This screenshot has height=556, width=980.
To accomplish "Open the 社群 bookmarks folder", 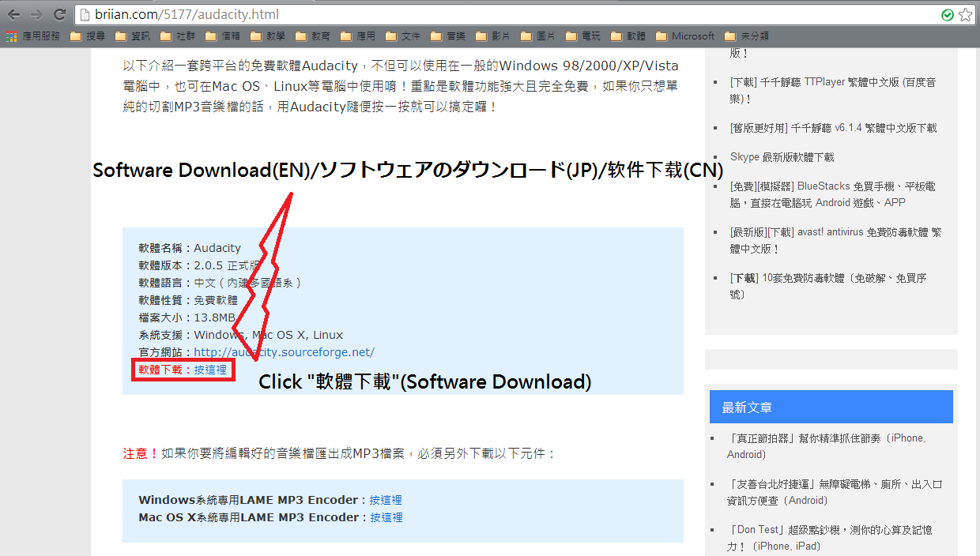I will point(177,36).
